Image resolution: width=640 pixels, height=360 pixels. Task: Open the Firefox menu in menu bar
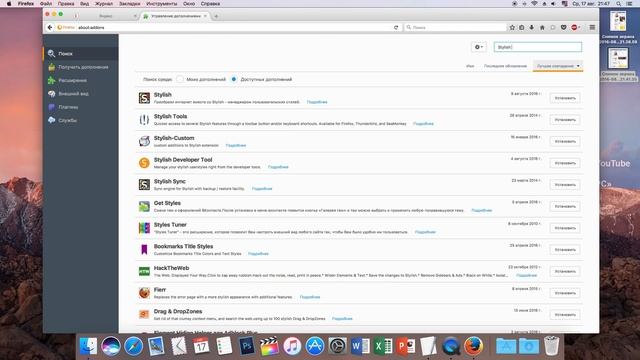[x=26, y=4]
